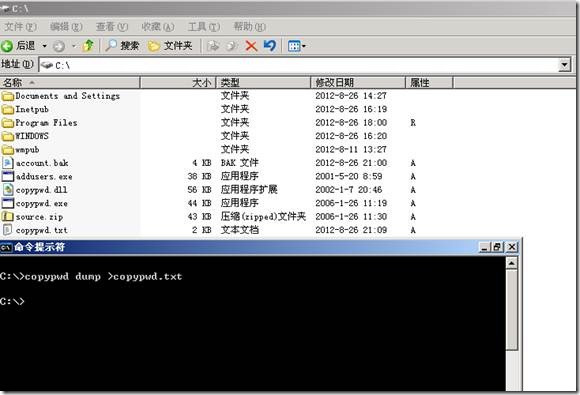This screenshot has height=395, width=580.
Task: Click the red Delete X icon
Action: [251, 46]
